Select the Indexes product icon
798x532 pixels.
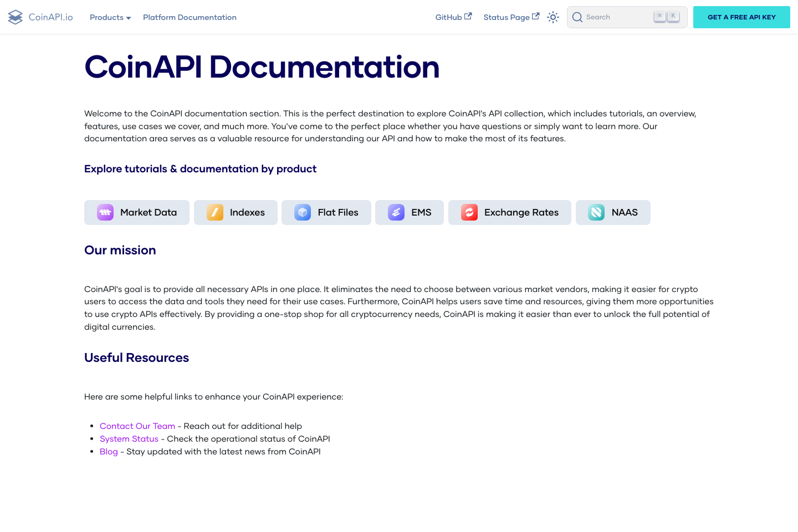pos(214,212)
